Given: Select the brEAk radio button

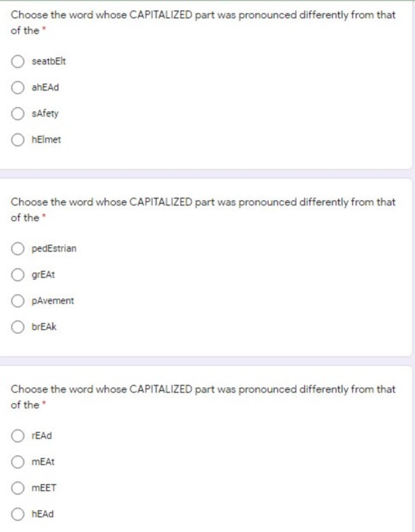Looking at the screenshot, I should click(17, 327).
